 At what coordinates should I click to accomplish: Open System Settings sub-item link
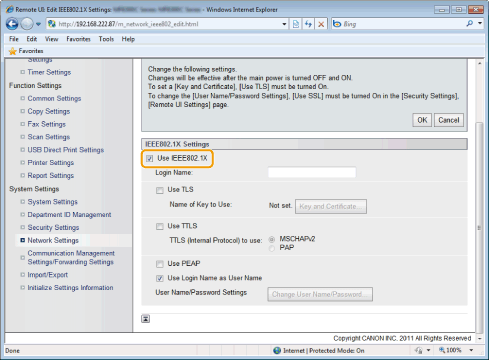click(52, 202)
